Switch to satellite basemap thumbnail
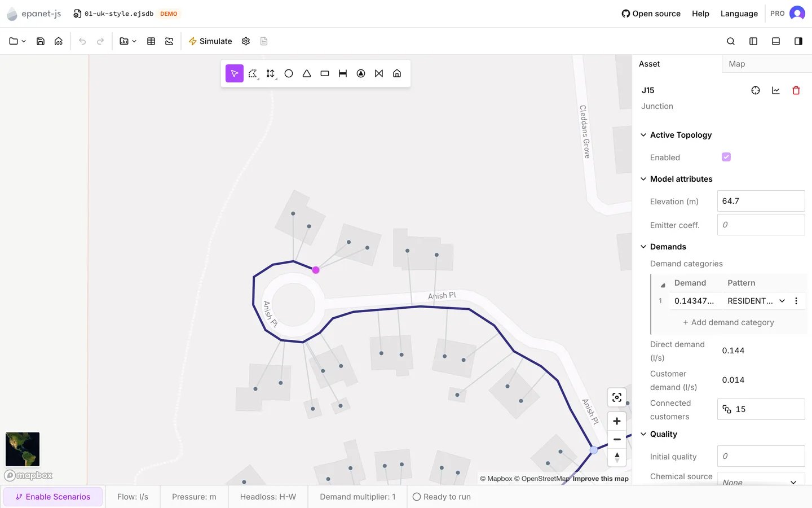 point(23,449)
